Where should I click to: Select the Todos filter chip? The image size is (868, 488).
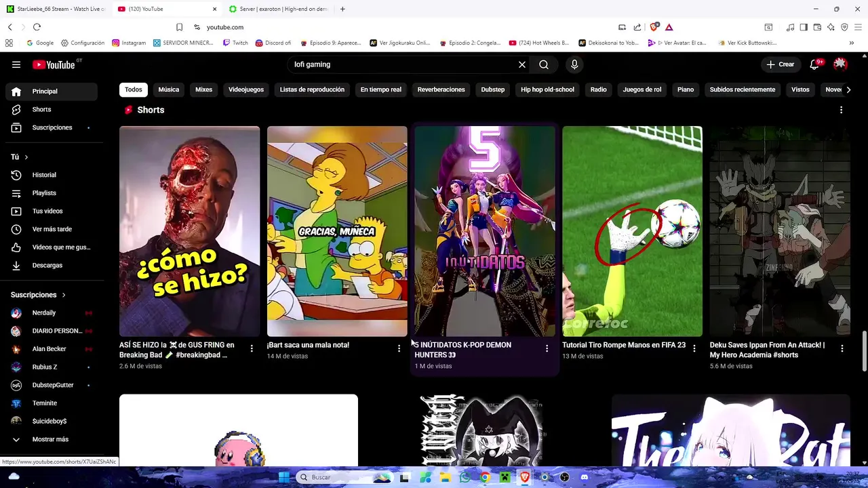tap(134, 89)
